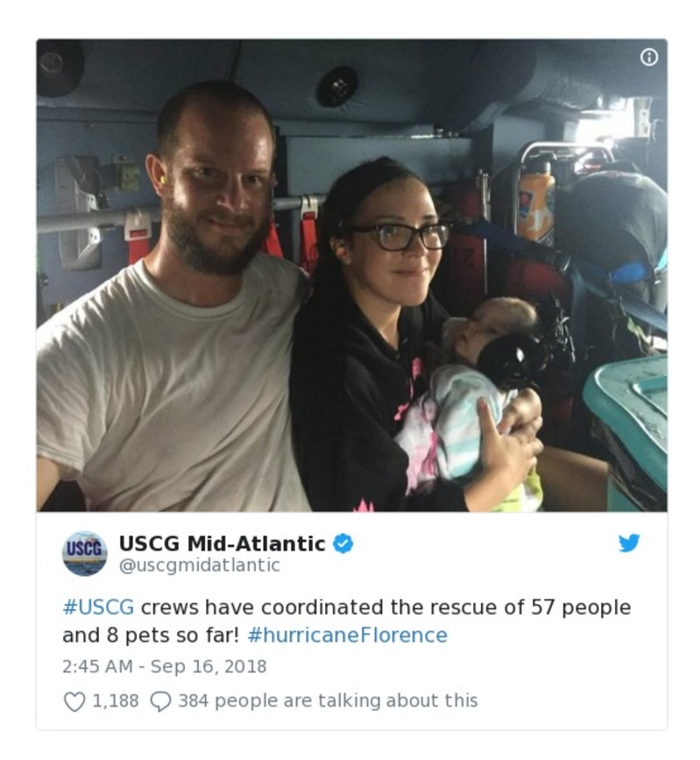The height and width of the screenshot is (760, 700).
Task: Click the 1,188 likes count
Action: click(x=116, y=701)
